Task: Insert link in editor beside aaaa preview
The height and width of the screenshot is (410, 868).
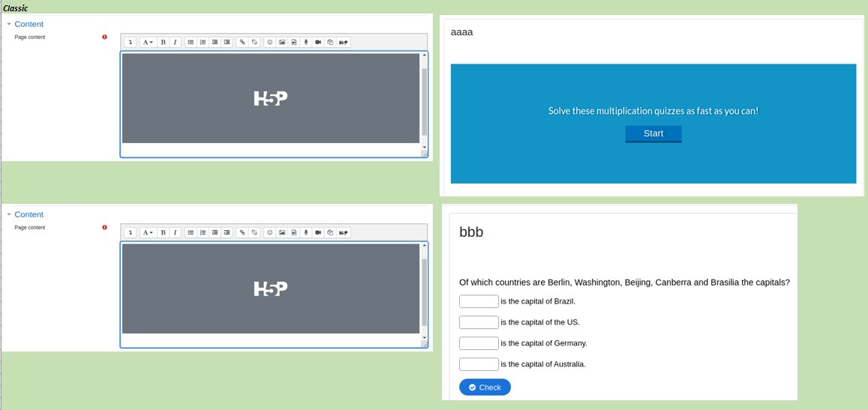Action: [242, 42]
